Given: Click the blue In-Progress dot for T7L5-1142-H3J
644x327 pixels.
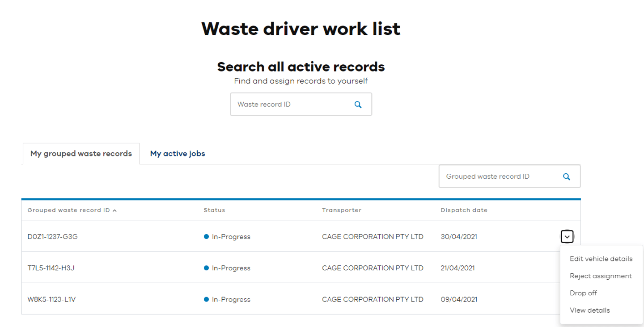Looking at the screenshot, I should pyautogui.click(x=207, y=268).
